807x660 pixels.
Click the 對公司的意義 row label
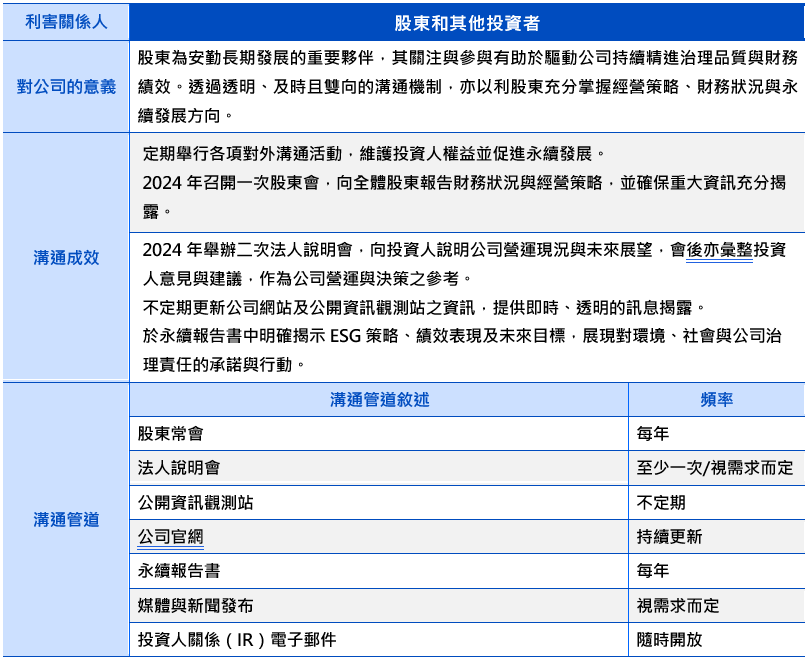(66, 87)
